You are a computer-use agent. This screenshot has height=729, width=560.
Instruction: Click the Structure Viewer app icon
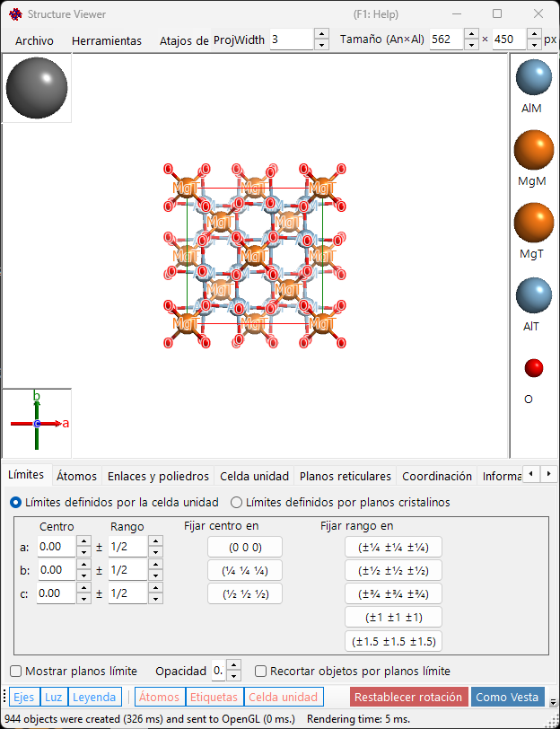[15, 14]
